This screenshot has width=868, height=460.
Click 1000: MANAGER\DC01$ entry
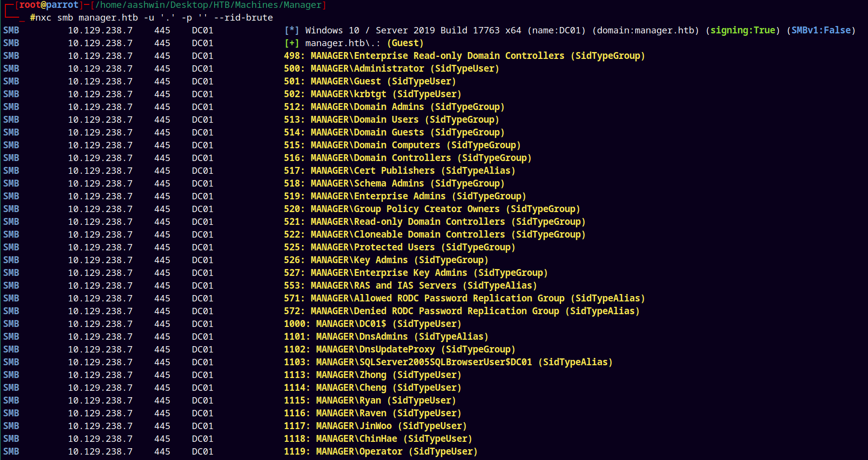coord(373,324)
